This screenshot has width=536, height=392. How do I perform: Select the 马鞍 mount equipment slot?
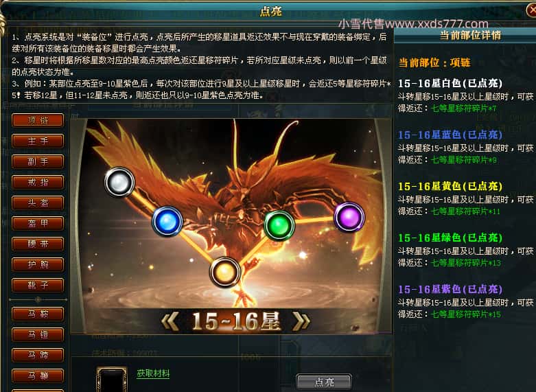click(38, 313)
